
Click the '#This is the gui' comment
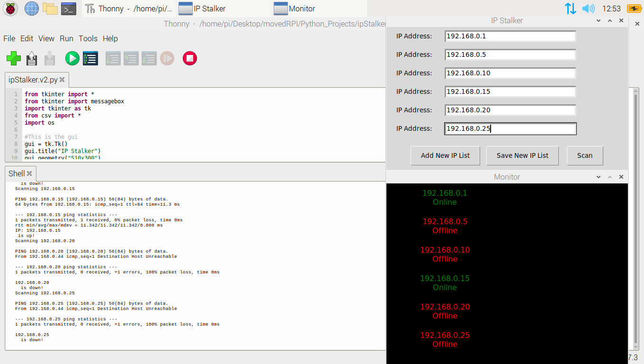(51, 137)
